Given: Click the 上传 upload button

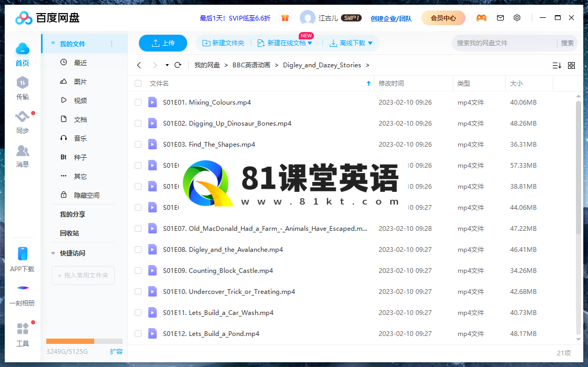Looking at the screenshot, I should tap(163, 43).
